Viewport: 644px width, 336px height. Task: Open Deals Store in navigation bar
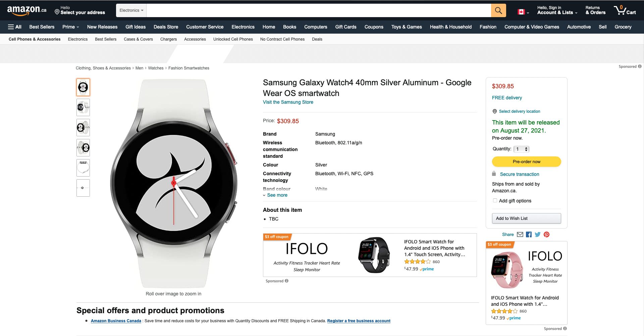[166, 27]
